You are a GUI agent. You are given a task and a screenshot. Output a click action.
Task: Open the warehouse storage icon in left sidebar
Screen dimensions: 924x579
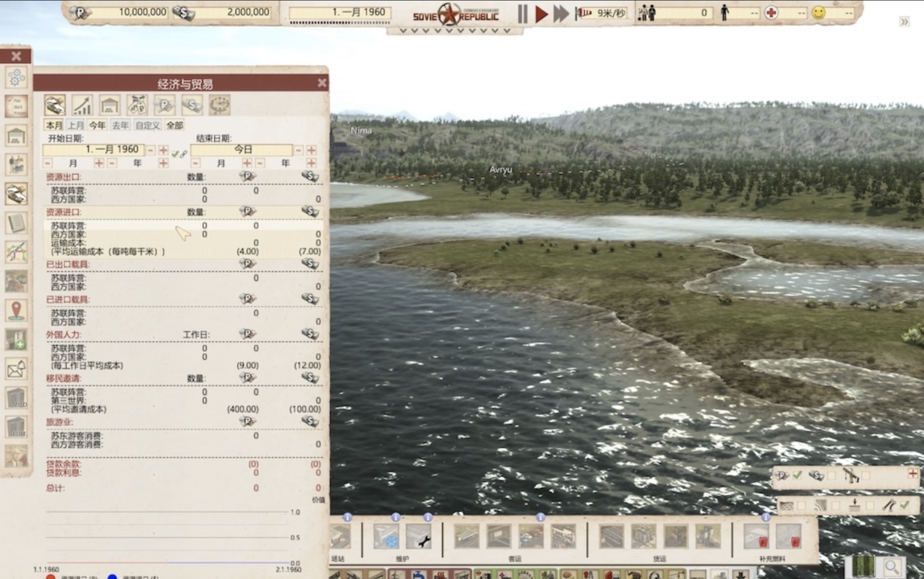(16, 135)
